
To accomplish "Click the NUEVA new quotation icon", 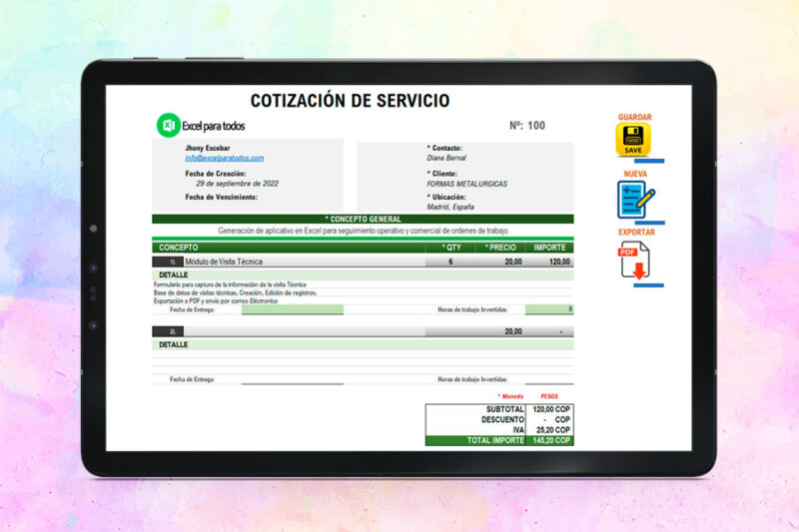I will 635,200.
